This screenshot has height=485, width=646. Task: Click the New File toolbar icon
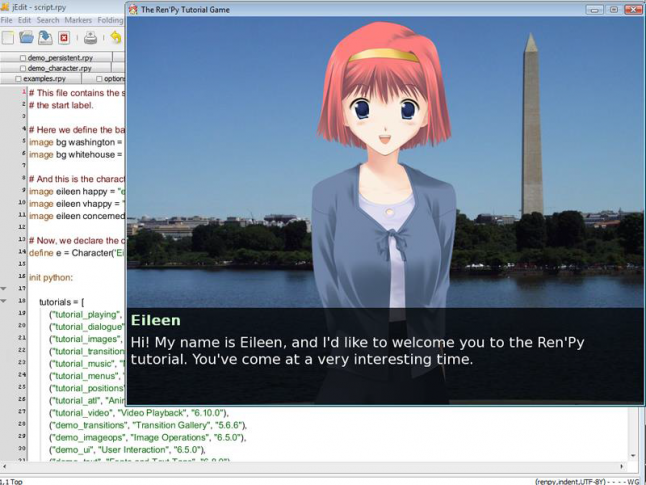pyautogui.click(x=8, y=38)
